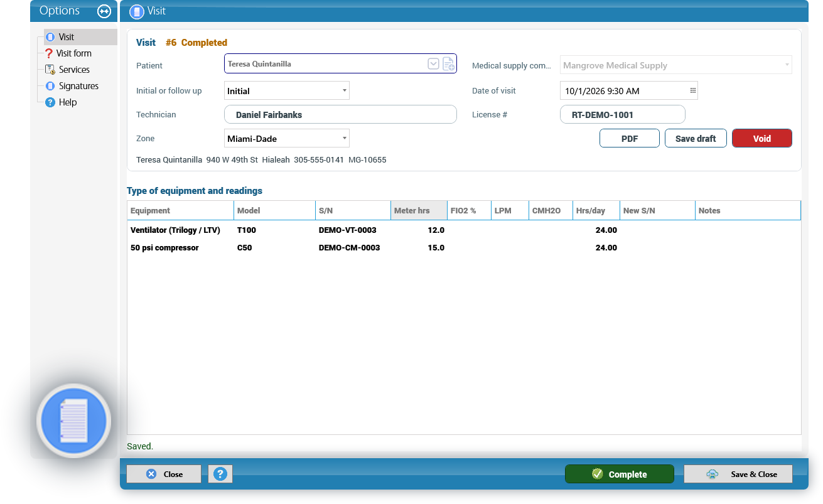Image resolution: width=823 pixels, height=504 pixels.
Task: Click the Hrs/day column header
Action: (x=596, y=211)
